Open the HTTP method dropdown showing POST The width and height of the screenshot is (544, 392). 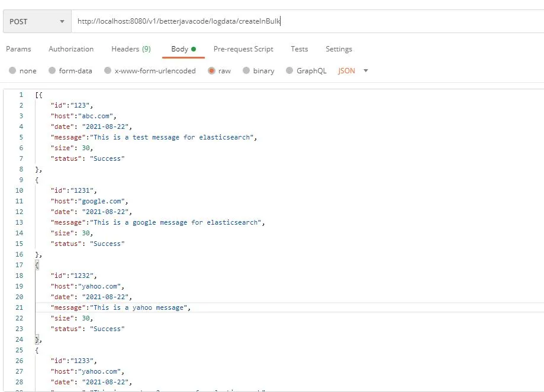point(36,21)
